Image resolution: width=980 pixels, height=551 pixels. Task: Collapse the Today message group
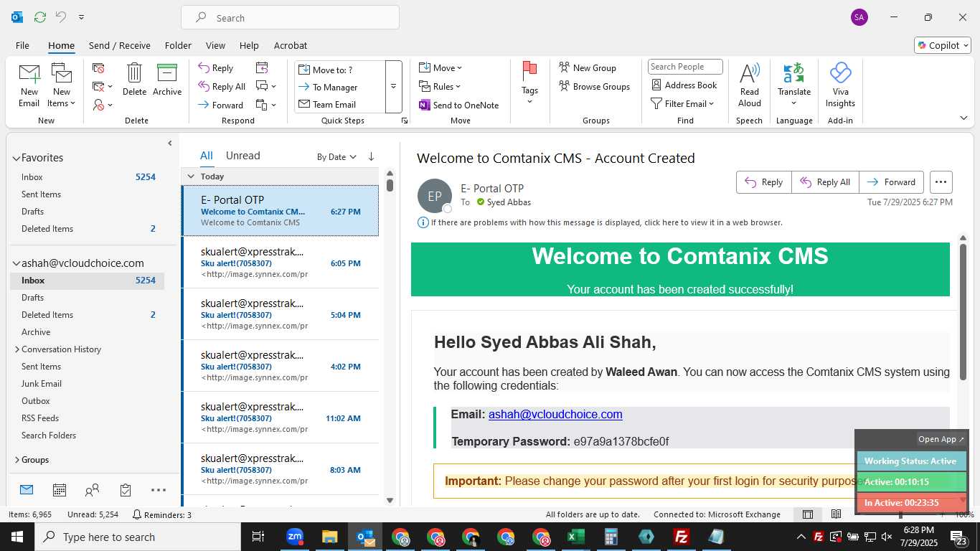pyautogui.click(x=191, y=176)
